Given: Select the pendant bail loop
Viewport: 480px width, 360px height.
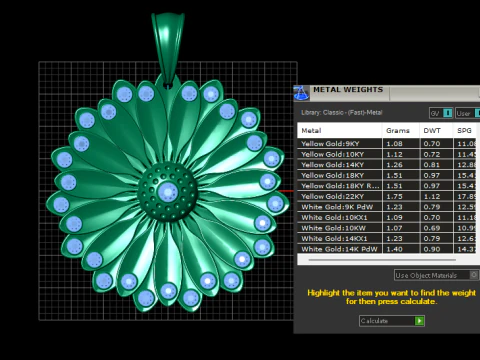Looking at the screenshot, I should click(168, 47).
